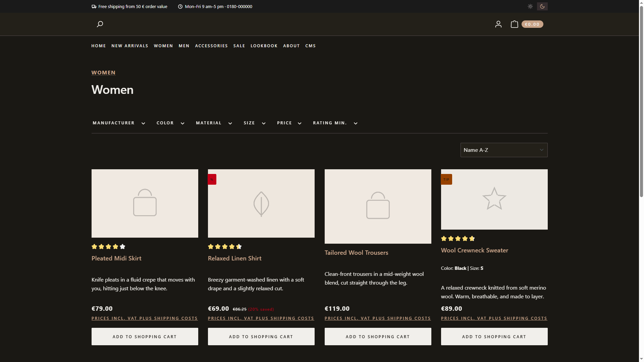Click the free shipping truck icon
The width and height of the screenshot is (644, 362).
tap(94, 6)
